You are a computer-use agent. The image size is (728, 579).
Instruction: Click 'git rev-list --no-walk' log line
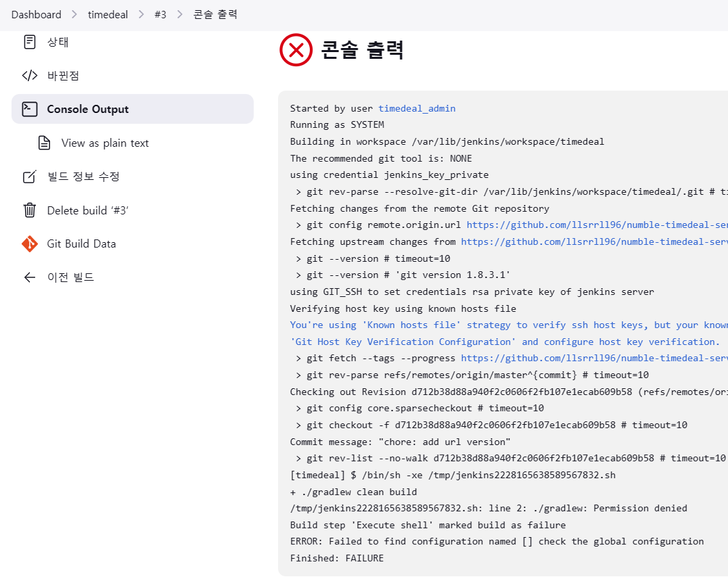click(x=511, y=459)
